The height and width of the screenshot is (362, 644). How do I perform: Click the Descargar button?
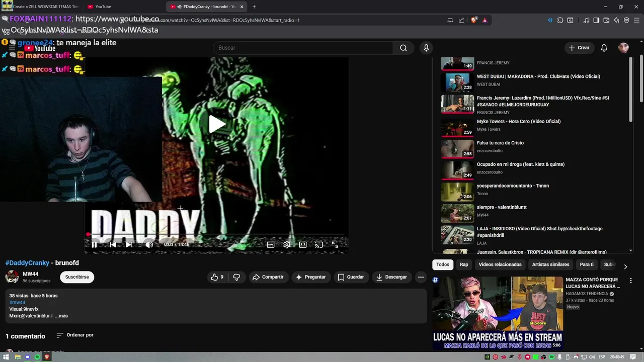pos(391,277)
